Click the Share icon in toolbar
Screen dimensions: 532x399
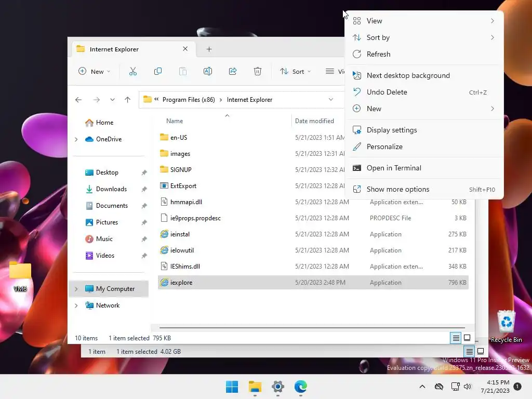233,71
